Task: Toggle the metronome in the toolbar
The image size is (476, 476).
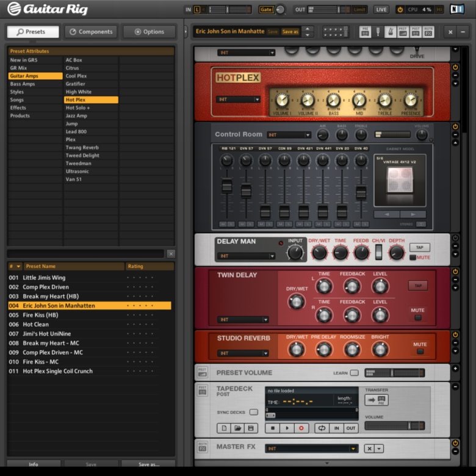Action: [x=391, y=32]
